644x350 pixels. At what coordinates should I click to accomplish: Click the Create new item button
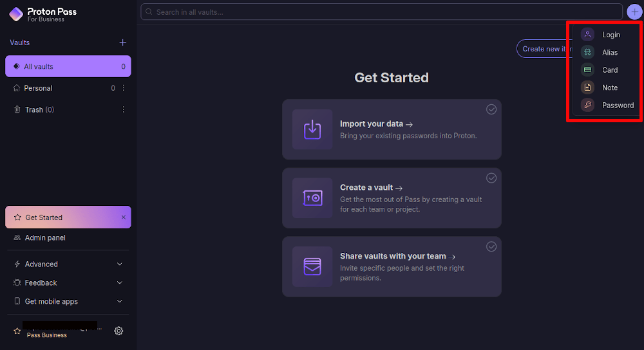point(545,49)
